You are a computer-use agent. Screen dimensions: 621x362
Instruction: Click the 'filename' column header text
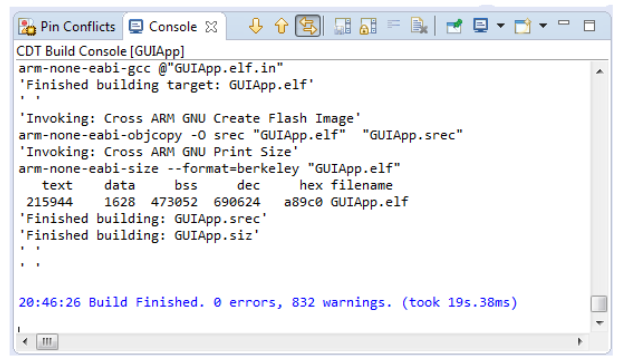pyautogui.click(x=362, y=185)
